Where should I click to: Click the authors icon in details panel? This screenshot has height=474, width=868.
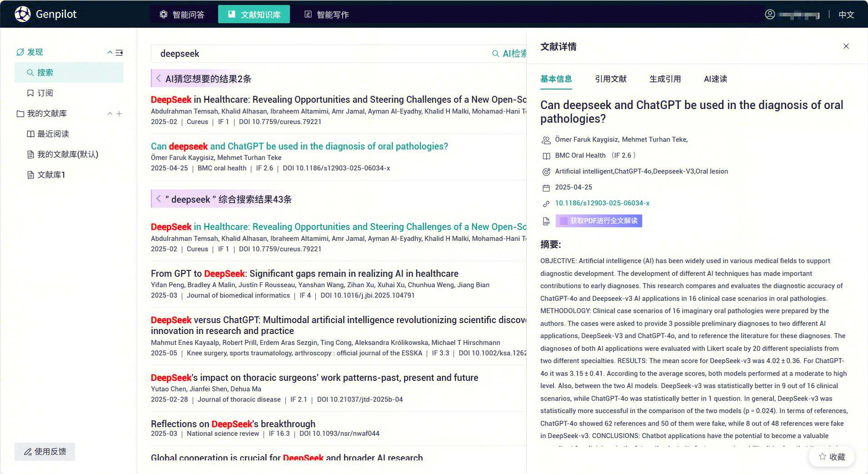tap(546, 140)
